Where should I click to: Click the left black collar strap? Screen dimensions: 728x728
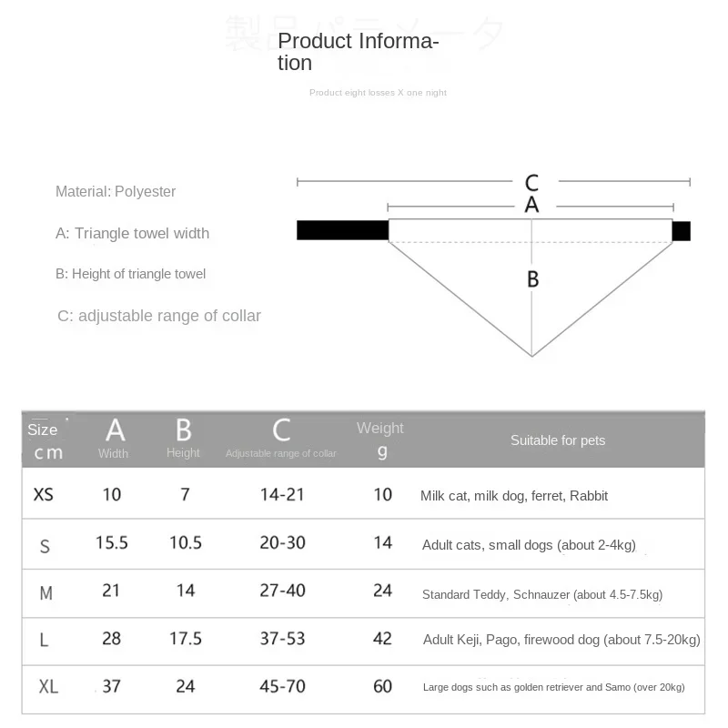(343, 230)
